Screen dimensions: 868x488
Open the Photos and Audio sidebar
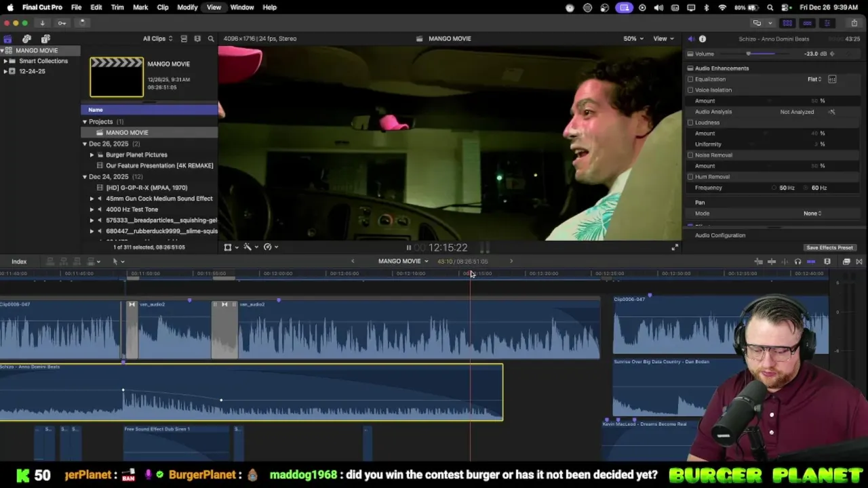[x=26, y=39]
